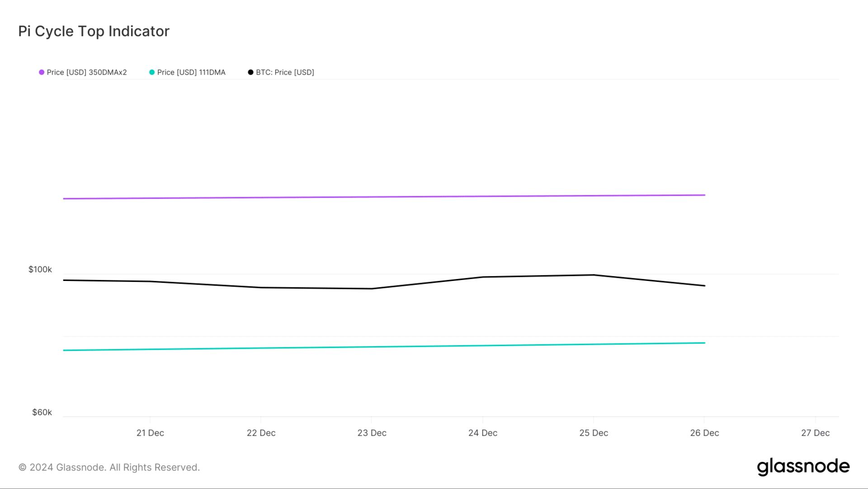Click the Price [USD] 111DMA legend icon
Screen dimensions: 868x489
[151, 72]
